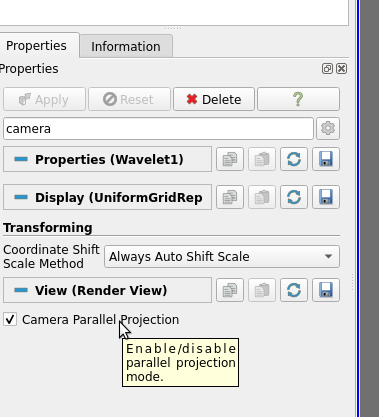The image size is (379, 417).
Task: Collapse the View (Render View) section
Action: tap(107, 290)
